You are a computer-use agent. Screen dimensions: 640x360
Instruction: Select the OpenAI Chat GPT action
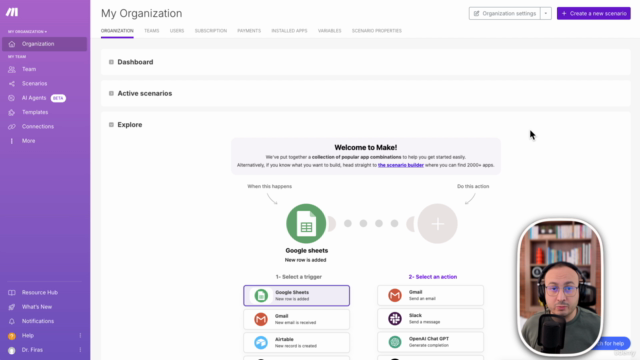(430, 342)
